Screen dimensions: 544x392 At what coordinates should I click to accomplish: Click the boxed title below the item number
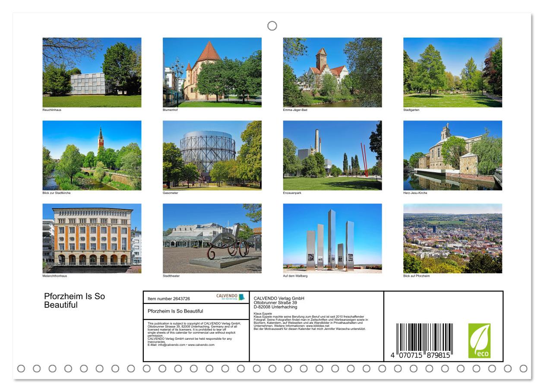pyautogui.click(x=175, y=311)
